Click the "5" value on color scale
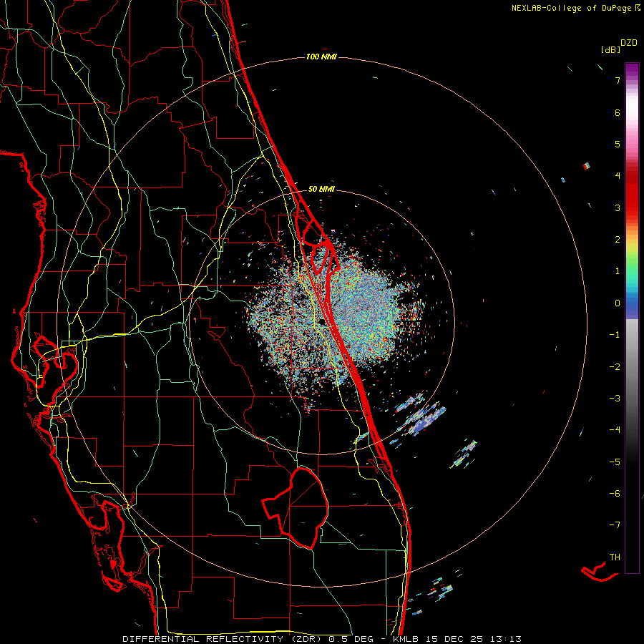 tap(618, 144)
